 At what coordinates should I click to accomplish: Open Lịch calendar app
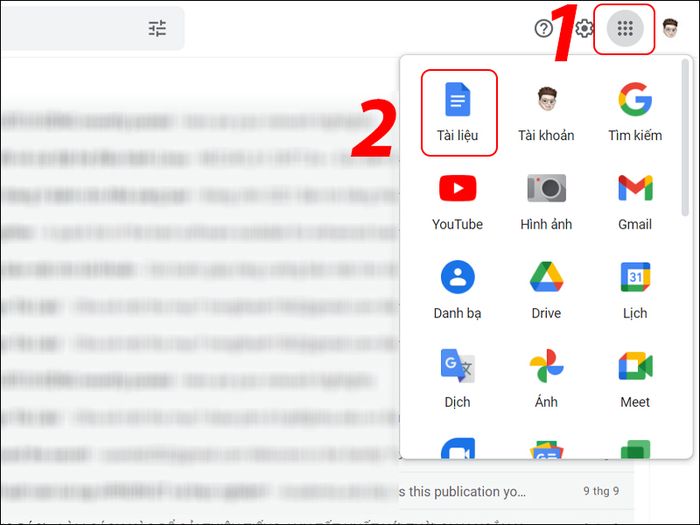635,290
